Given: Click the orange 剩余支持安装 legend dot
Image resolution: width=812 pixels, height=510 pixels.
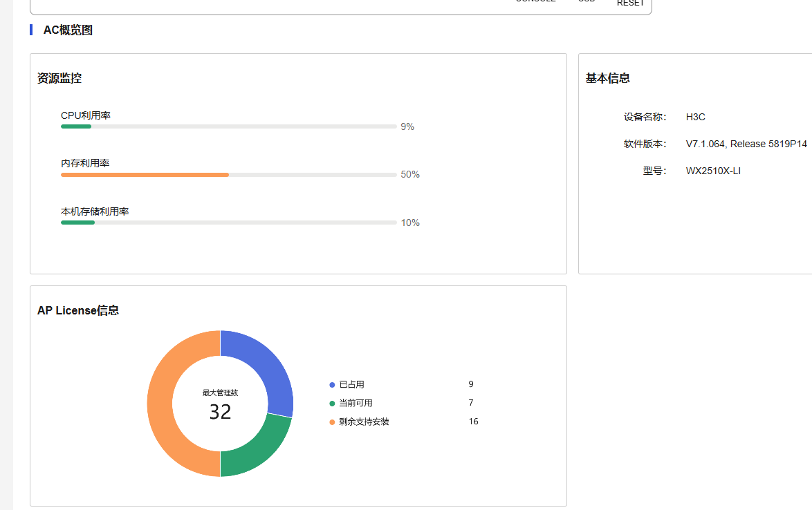Looking at the screenshot, I should pos(332,422).
